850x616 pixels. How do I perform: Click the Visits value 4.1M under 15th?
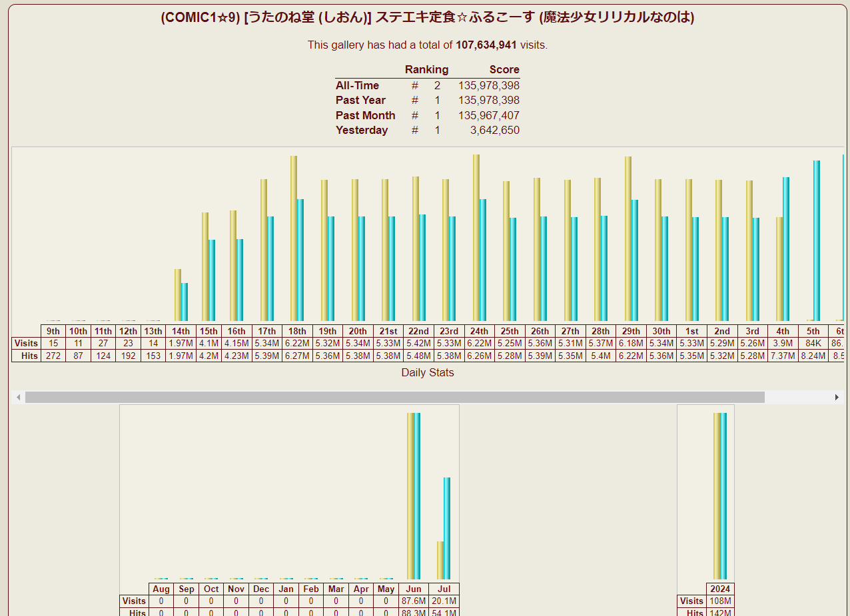click(x=209, y=343)
